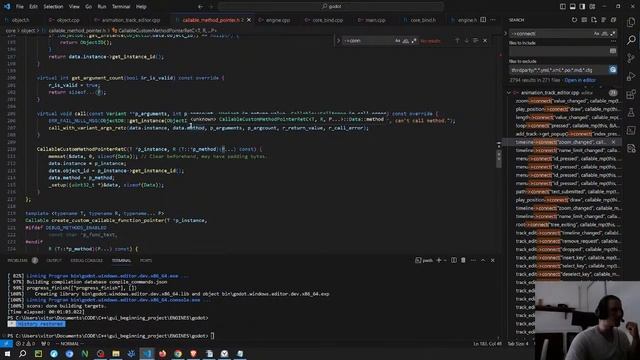Split the editor to the right
This screenshot has width=640, height=360.
click(483, 20)
